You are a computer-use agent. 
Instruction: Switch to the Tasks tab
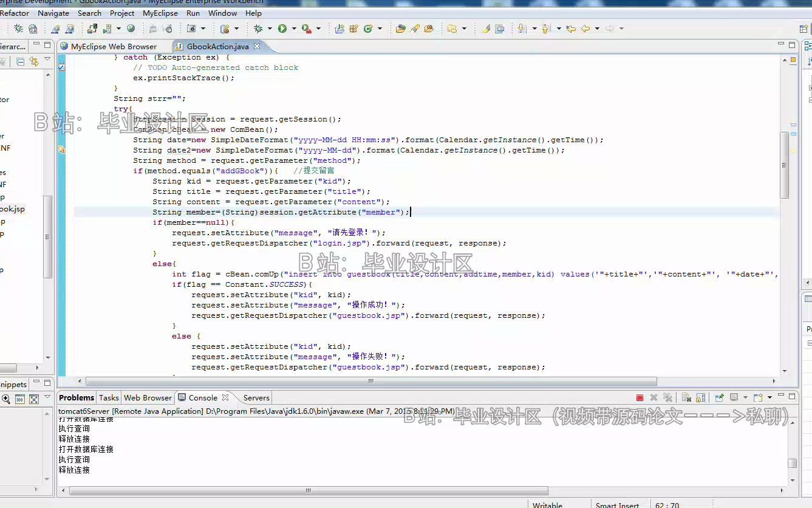(109, 397)
